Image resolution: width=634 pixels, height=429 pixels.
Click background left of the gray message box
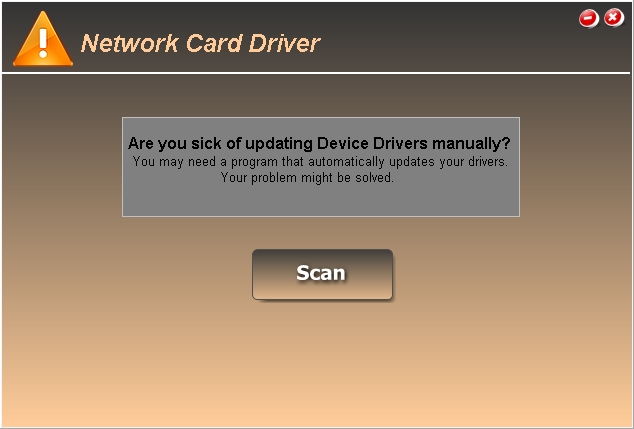coord(63,167)
